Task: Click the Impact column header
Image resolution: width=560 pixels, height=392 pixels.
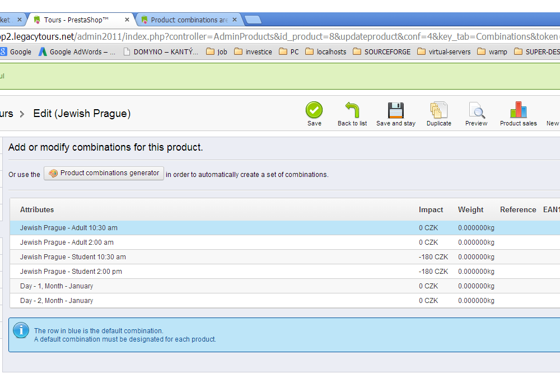Action: 431,210
